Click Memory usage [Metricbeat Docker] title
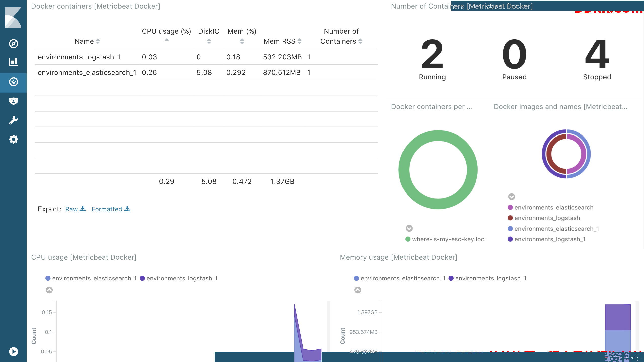The image size is (644, 362). (398, 257)
